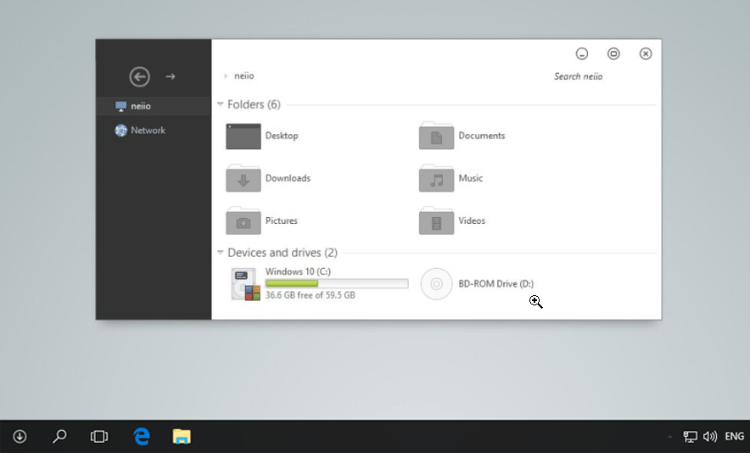Minimize the explorer window
This screenshot has width=750, height=453.
[x=582, y=54]
